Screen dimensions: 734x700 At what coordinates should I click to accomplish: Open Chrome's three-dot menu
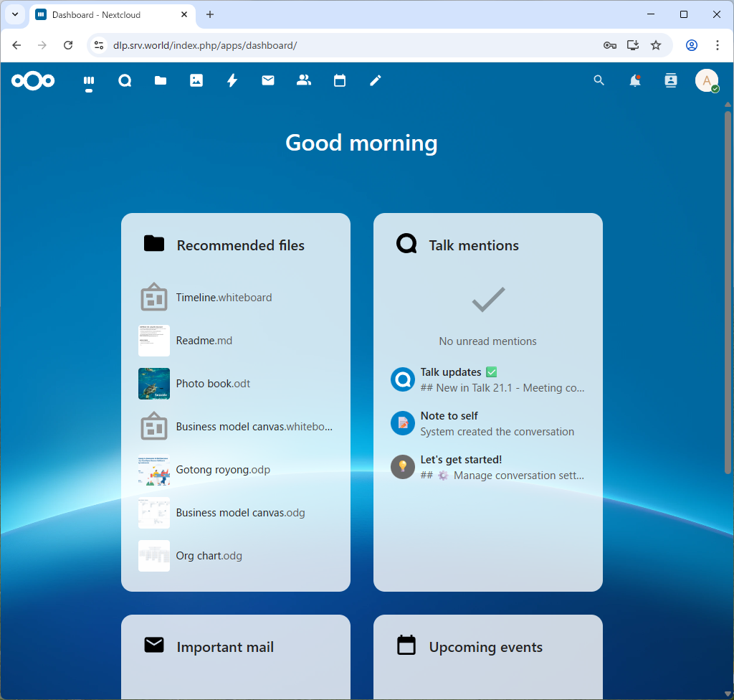point(718,45)
